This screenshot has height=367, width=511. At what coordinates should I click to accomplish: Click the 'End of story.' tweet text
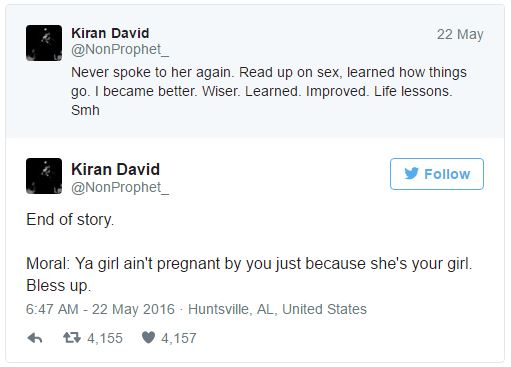coord(70,220)
